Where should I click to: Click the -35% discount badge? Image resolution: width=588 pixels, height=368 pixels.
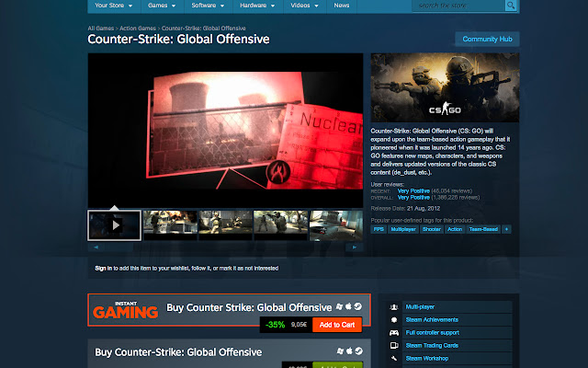(x=275, y=325)
